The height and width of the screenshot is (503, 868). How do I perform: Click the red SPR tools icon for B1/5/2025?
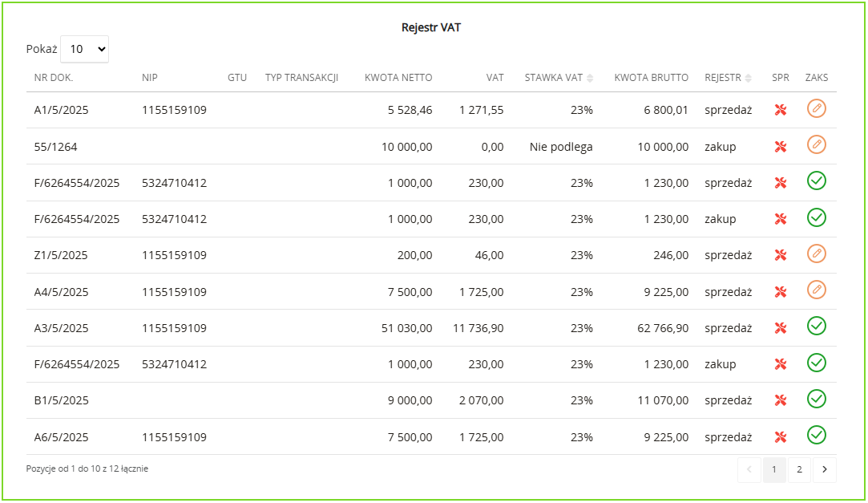(781, 400)
